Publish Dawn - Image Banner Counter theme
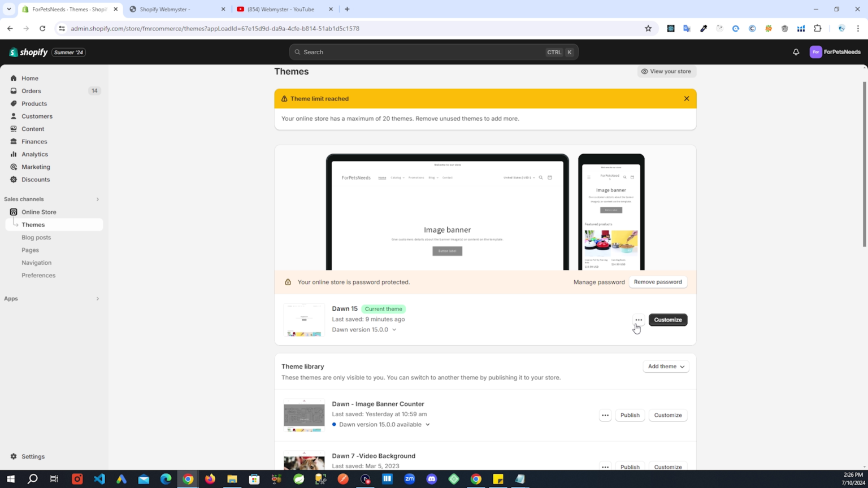Image resolution: width=868 pixels, height=488 pixels. click(x=630, y=415)
